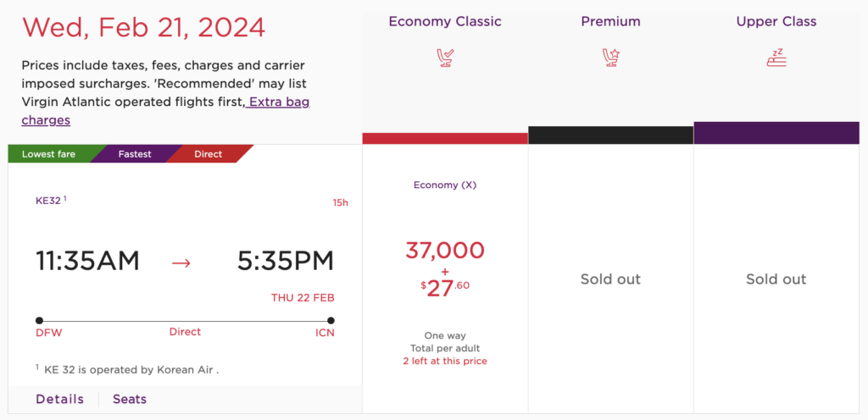868x420 pixels.
Task: Open flight Details
Action: click(60, 399)
